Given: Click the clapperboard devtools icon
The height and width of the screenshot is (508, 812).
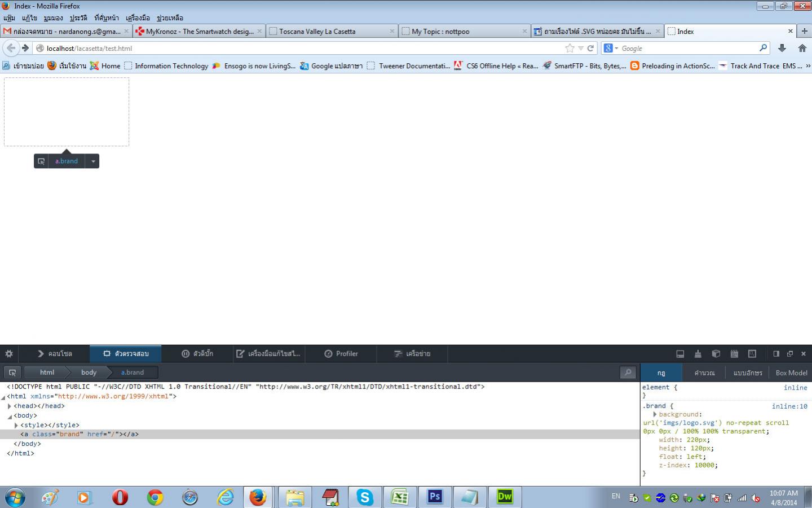Looking at the screenshot, I should click(x=734, y=354).
